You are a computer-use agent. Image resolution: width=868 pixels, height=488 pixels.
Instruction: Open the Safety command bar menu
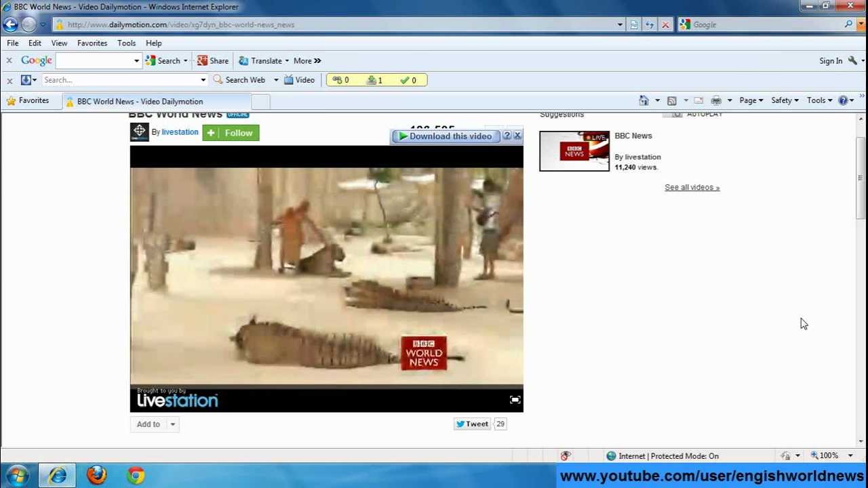pyautogui.click(x=785, y=100)
